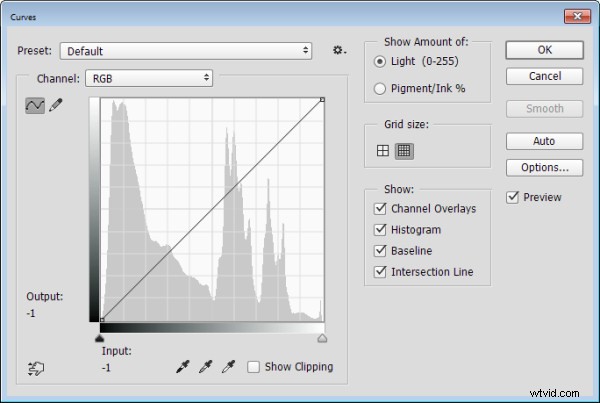600x403 pixels.
Task: Toggle the Channel Overlays checkbox
Action: (x=380, y=208)
